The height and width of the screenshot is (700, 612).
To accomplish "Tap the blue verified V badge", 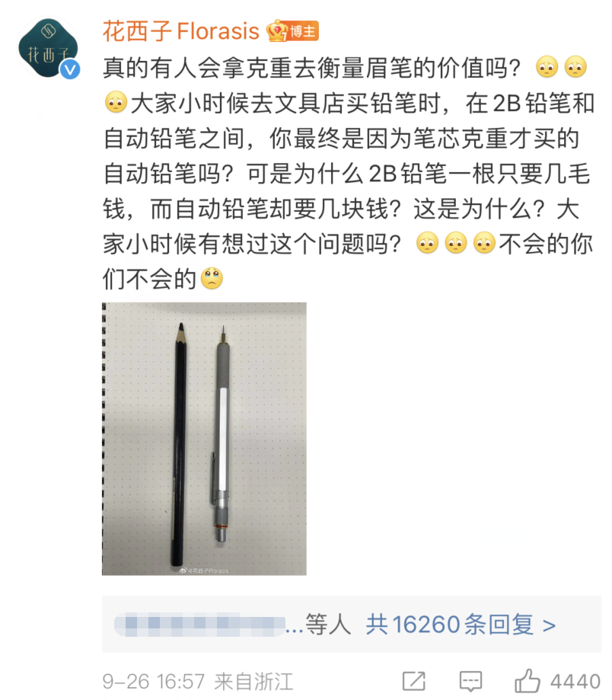I will (x=70, y=69).
